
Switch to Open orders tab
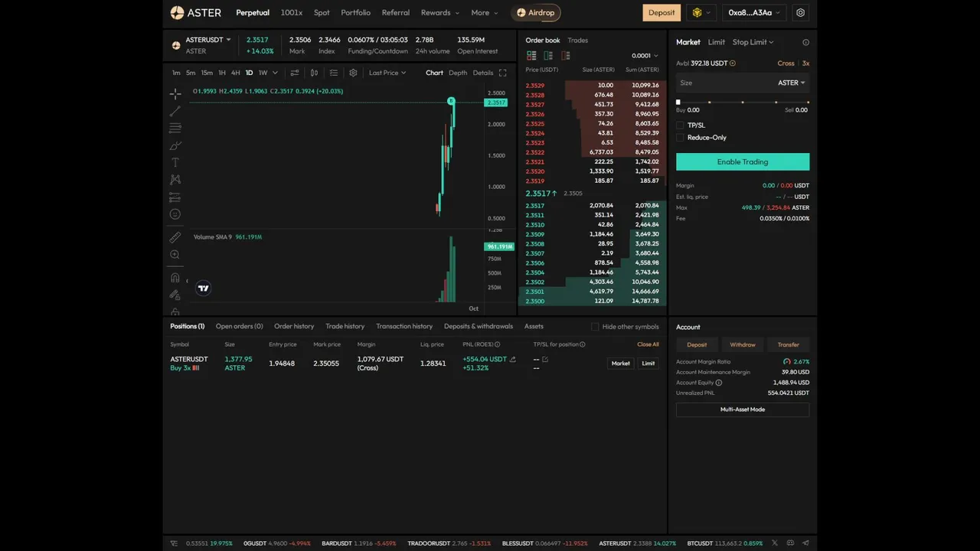[239, 326]
